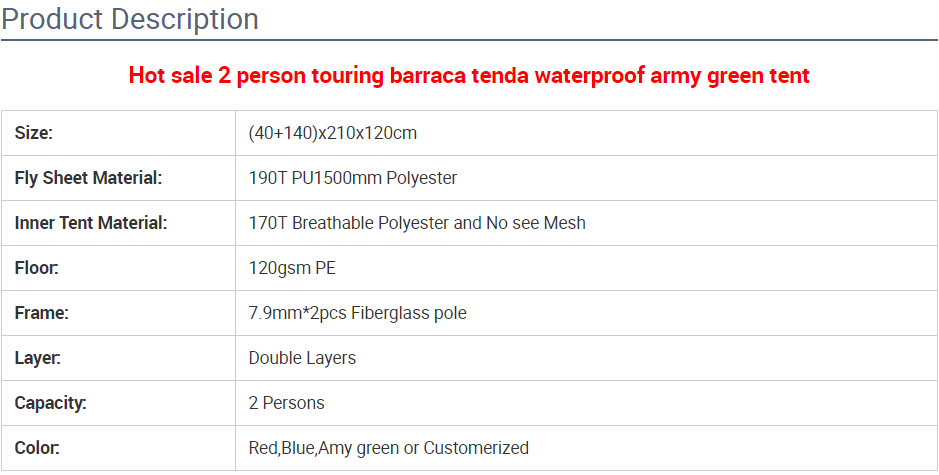Screen dimensions: 939x475
Task: Click the Double Layers value
Action: point(302,358)
